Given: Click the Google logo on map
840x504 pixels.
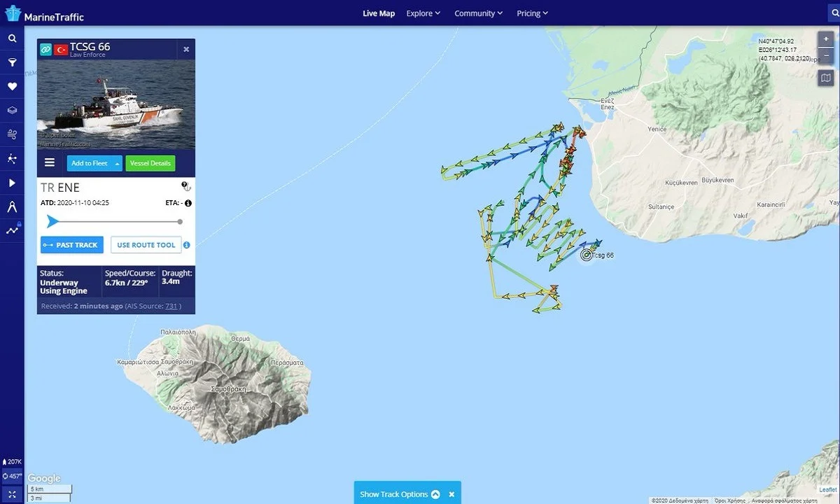Looking at the screenshot, I should pos(44,478).
